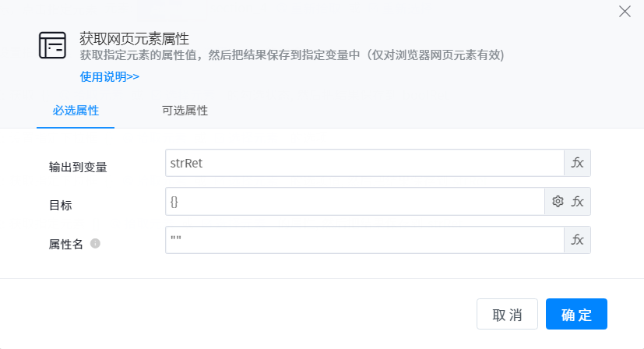Focus the strRet output variable field
This screenshot has height=349, width=644.
364,163
